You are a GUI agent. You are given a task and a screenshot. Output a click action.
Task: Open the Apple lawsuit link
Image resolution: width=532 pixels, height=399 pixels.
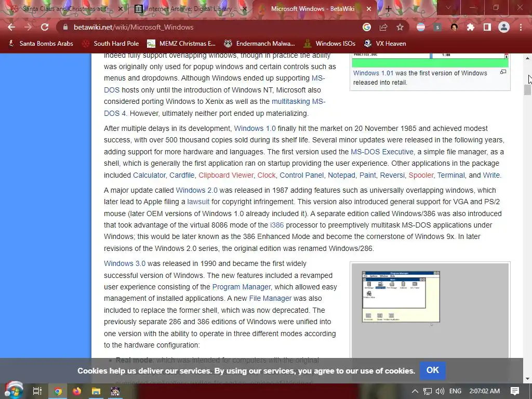point(198,202)
